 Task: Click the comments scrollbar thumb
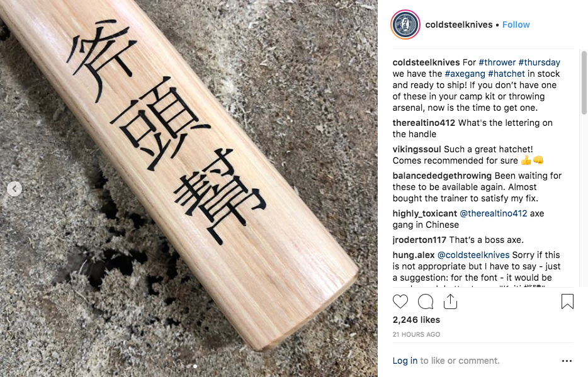[x=584, y=82]
